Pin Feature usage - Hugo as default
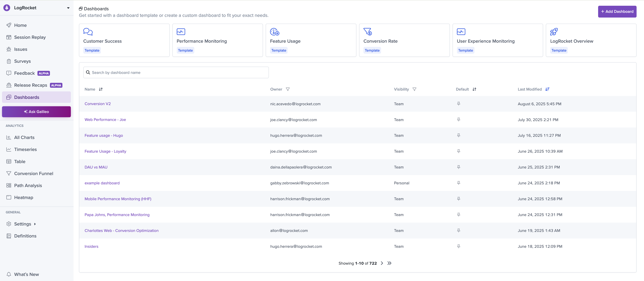 click(x=458, y=135)
